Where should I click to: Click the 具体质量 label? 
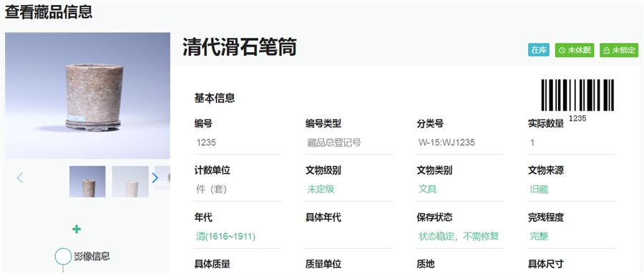coord(213,264)
